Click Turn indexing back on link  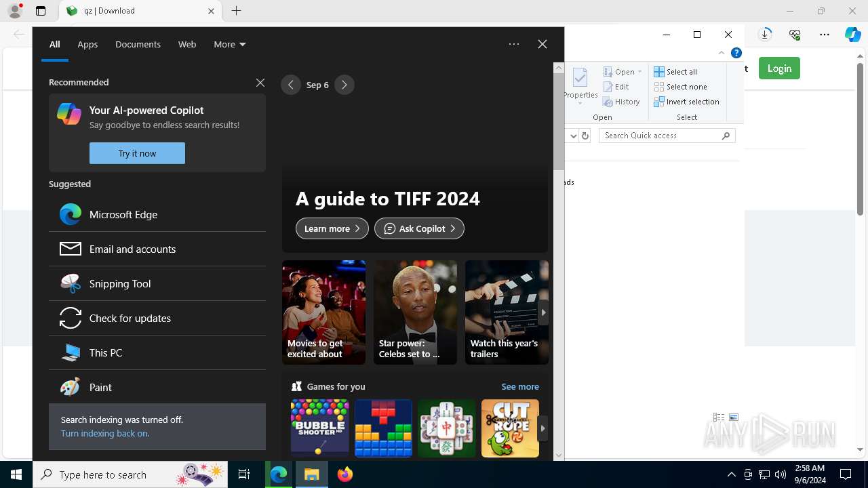(105, 433)
